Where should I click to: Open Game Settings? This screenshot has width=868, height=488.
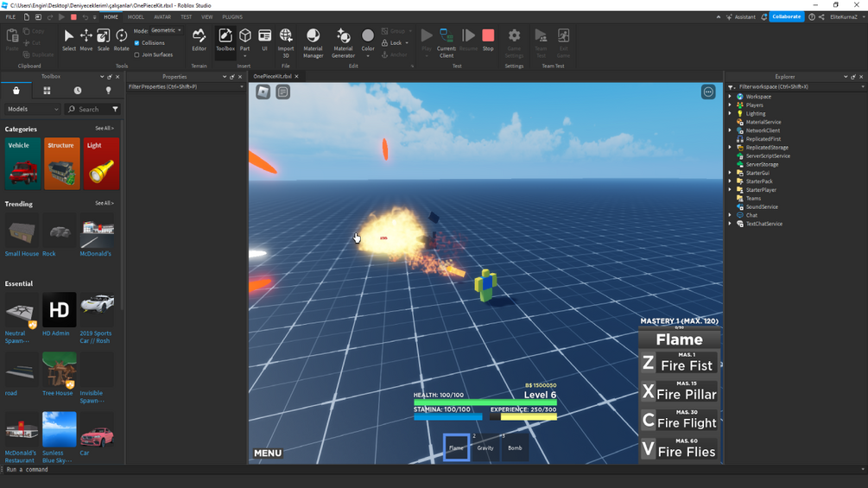pyautogui.click(x=514, y=43)
